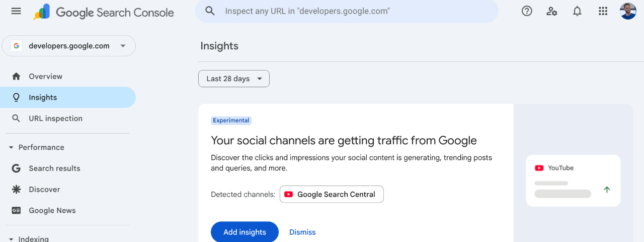Open Search results report
This screenshot has width=644, height=242.
tap(68, 168)
